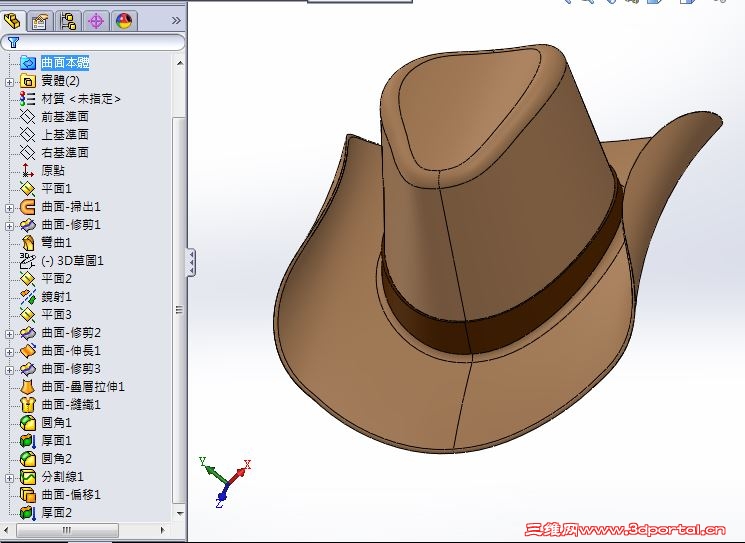Select the 厚面2 label text
The width and height of the screenshot is (745, 543).
tap(56, 513)
